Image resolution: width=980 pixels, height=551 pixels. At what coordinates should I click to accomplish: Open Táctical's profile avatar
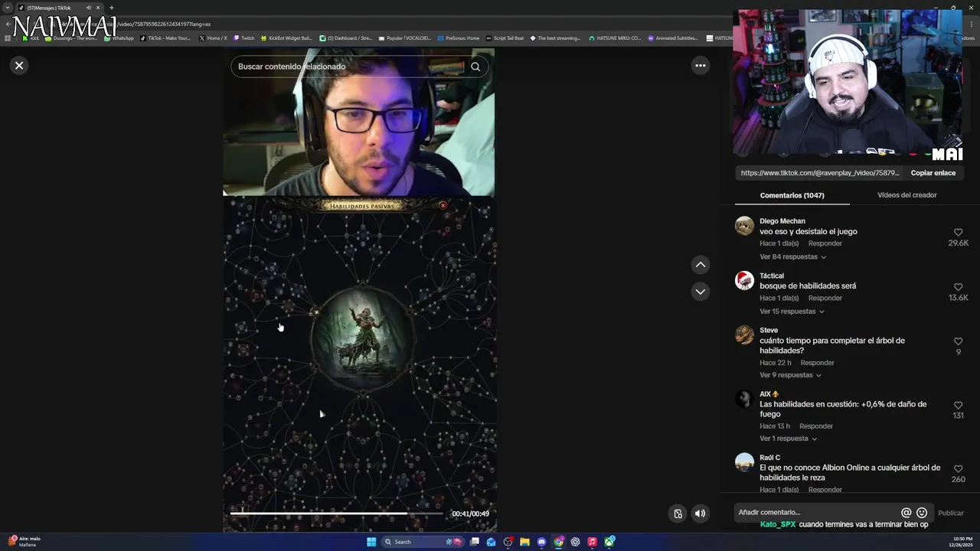pos(744,280)
